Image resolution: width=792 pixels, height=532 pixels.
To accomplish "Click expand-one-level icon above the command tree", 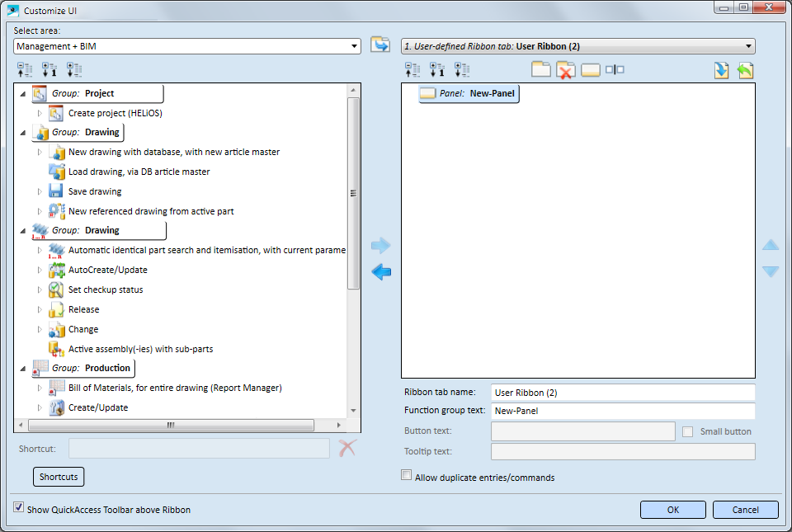I will [x=49, y=69].
